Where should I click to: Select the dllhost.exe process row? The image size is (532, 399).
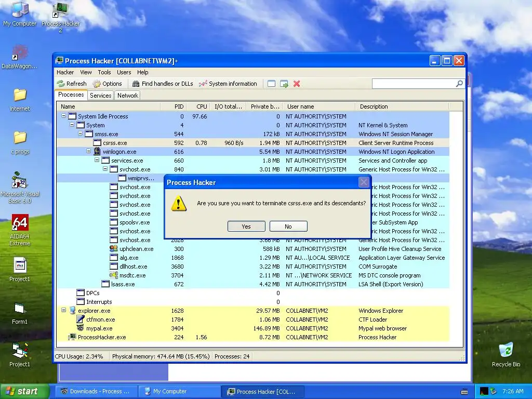(x=253, y=267)
